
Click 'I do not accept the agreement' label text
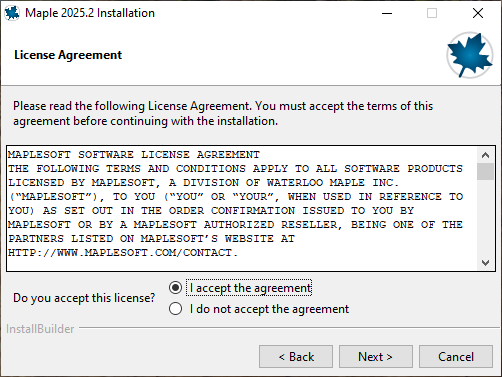point(269,309)
